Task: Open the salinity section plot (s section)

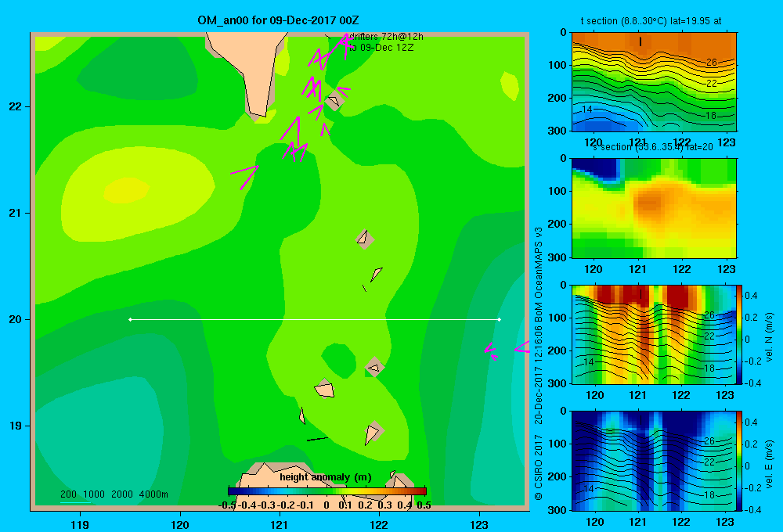Action: [x=654, y=208]
